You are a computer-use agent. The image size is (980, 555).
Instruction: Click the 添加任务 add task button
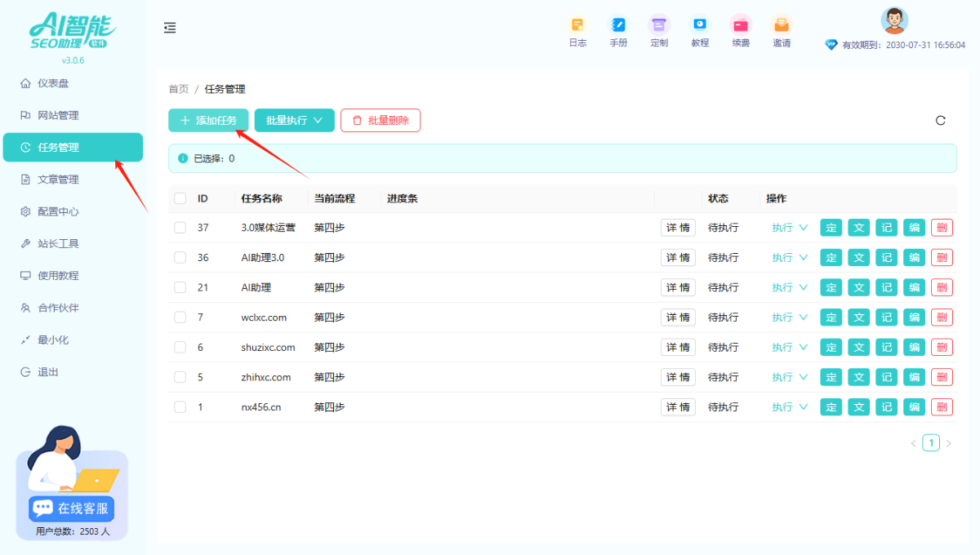pos(208,120)
